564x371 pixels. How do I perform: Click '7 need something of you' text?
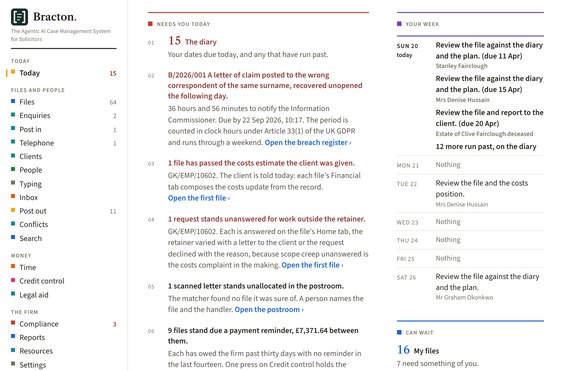pos(437,363)
